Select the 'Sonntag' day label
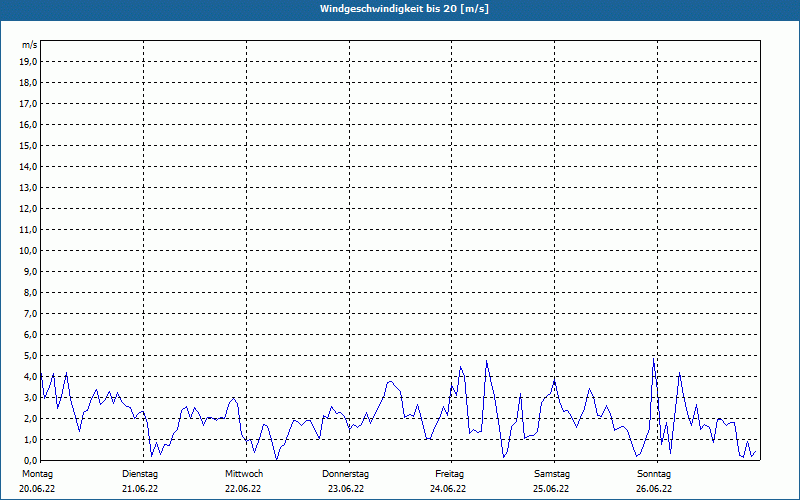This screenshot has height=500, width=800. [654, 474]
